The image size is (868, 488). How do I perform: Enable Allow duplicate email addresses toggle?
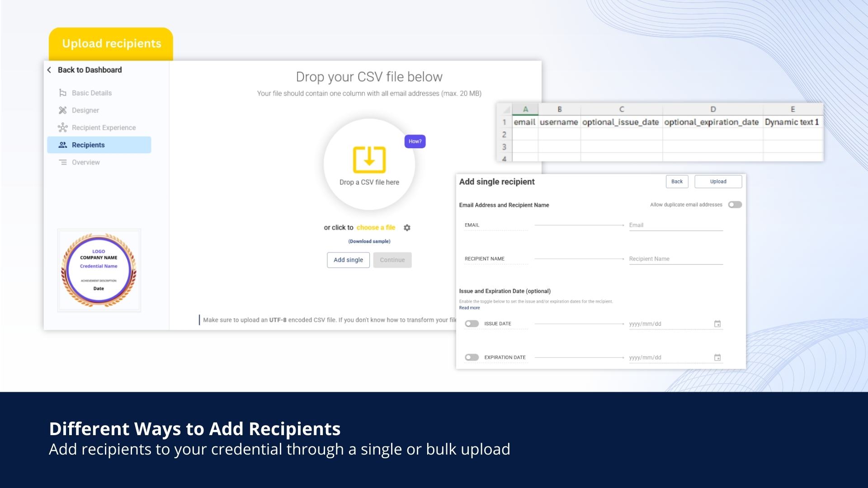pos(735,205)
